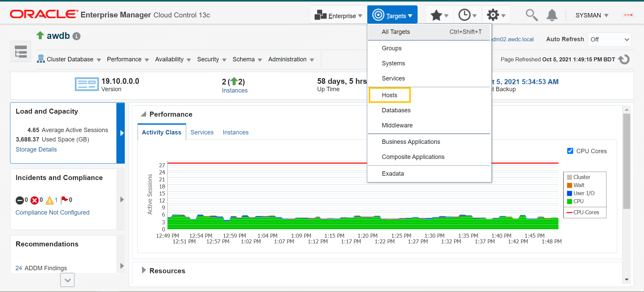Click the down chevron below the side panels

(67, 280)
